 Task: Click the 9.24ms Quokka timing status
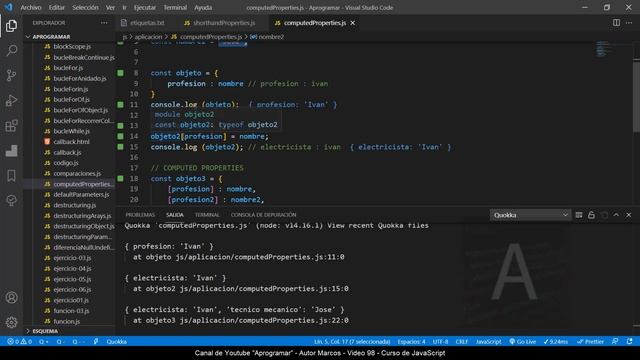[x=556, y=342]
